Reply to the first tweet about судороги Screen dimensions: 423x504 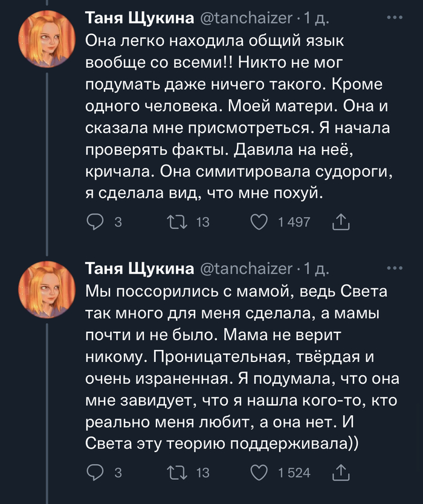click(95, 222)
